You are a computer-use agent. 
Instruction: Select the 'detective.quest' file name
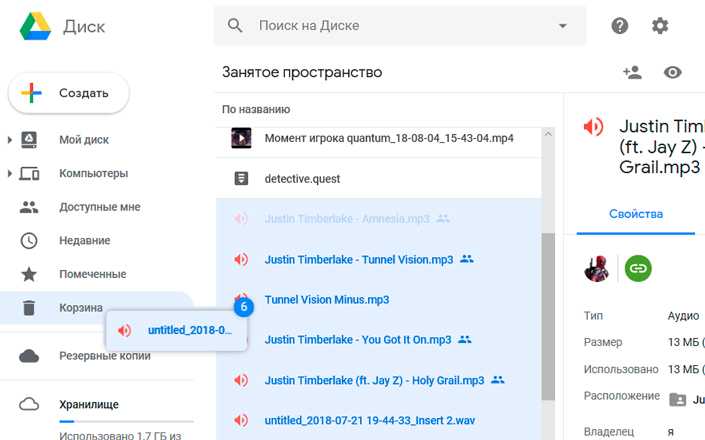tap(302, 179)
